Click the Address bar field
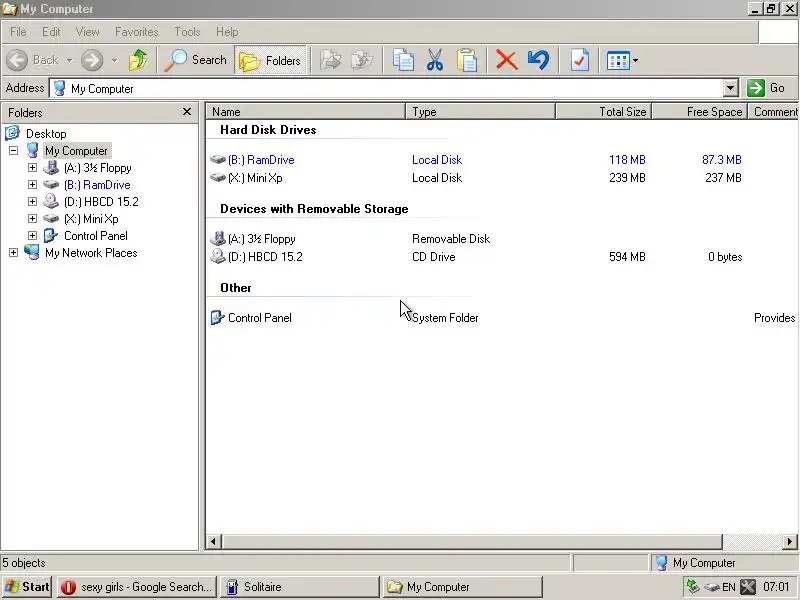Screen dimensions: 800x600 (387, 88)
